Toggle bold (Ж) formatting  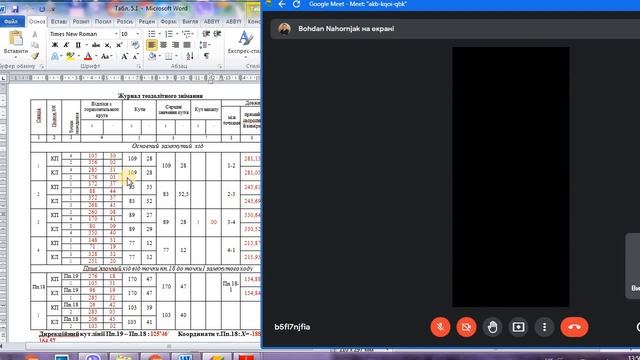pos(55,45)
